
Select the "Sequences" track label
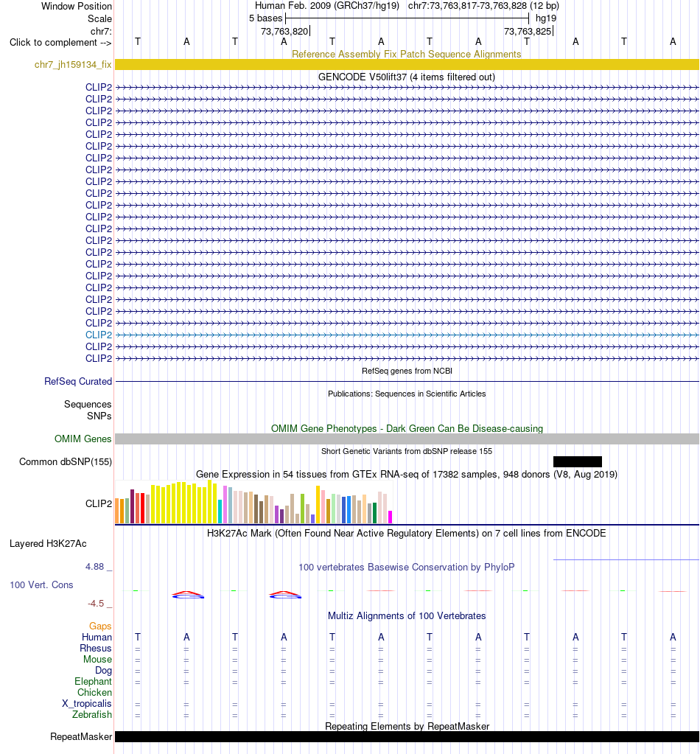pyautogui.click(x=88, y=405)
